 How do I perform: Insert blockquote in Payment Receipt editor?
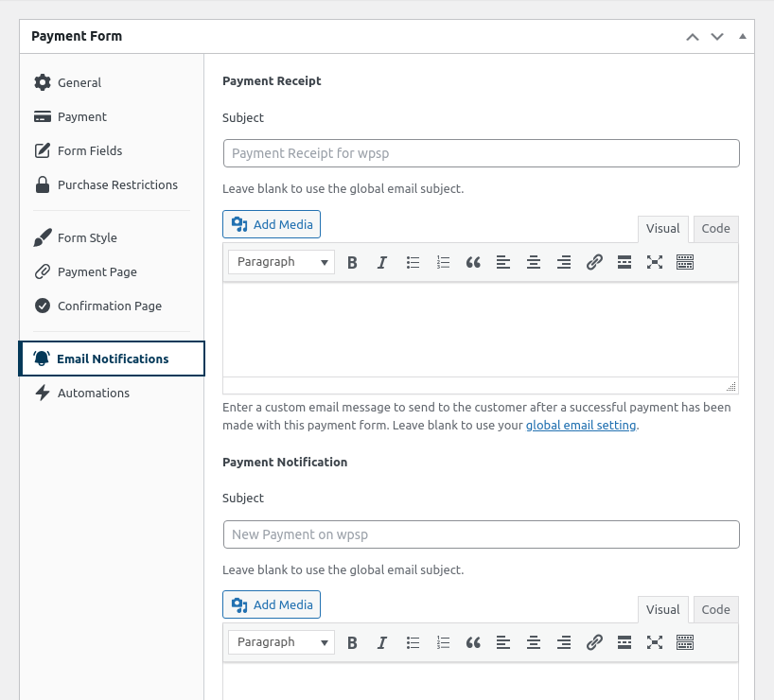pyautogui.click(x=473, y=263)
